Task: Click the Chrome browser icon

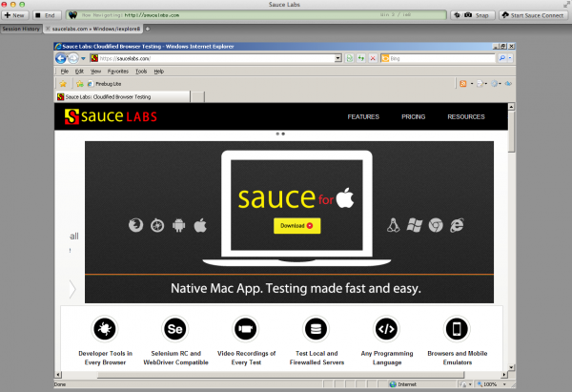Action: [x=436, y=225]
